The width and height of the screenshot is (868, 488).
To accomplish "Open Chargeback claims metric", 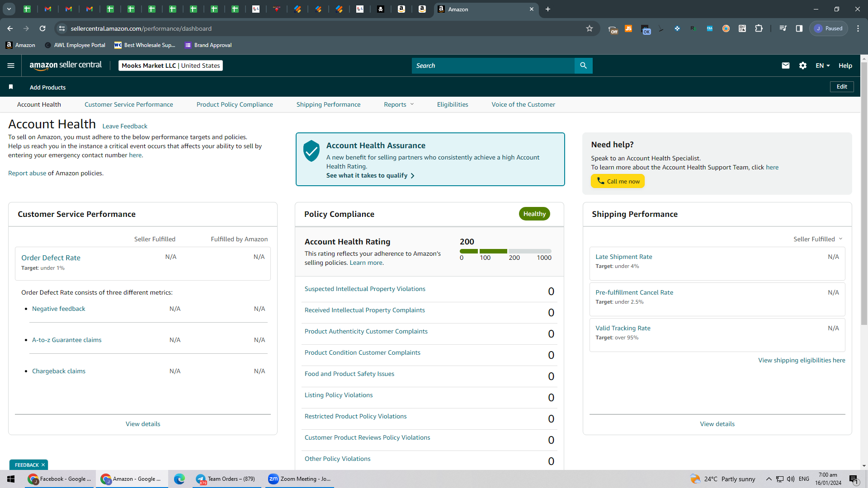I will 59,371.
